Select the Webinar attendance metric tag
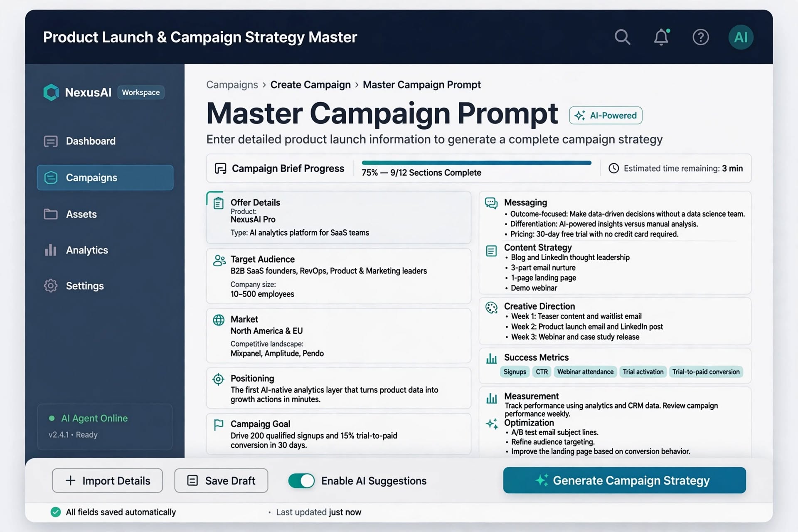This screenshot has width=798, height=532. [x=585, y=372]
